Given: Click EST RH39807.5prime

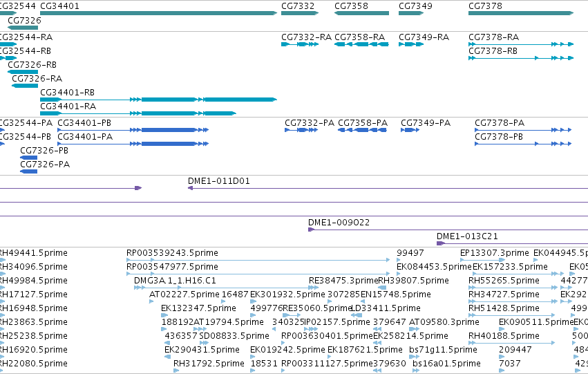Looking at the screenshot, I should pos(414,281).
